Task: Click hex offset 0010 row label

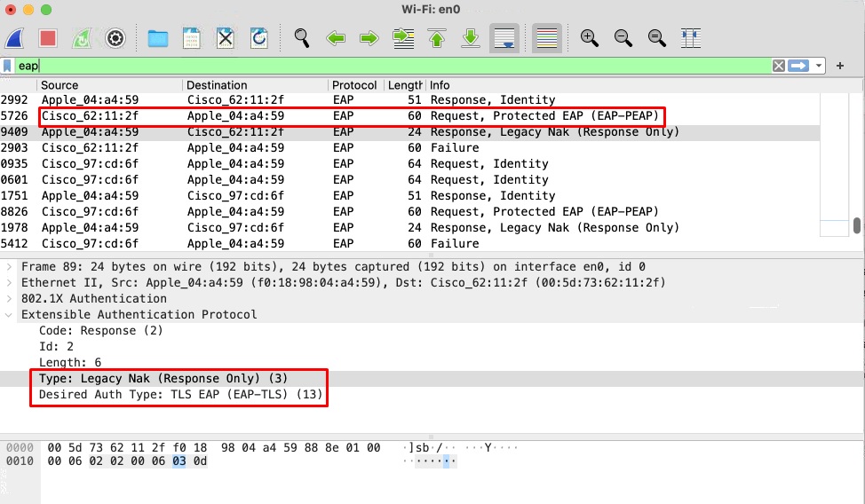Action: (x=20, y=461)
